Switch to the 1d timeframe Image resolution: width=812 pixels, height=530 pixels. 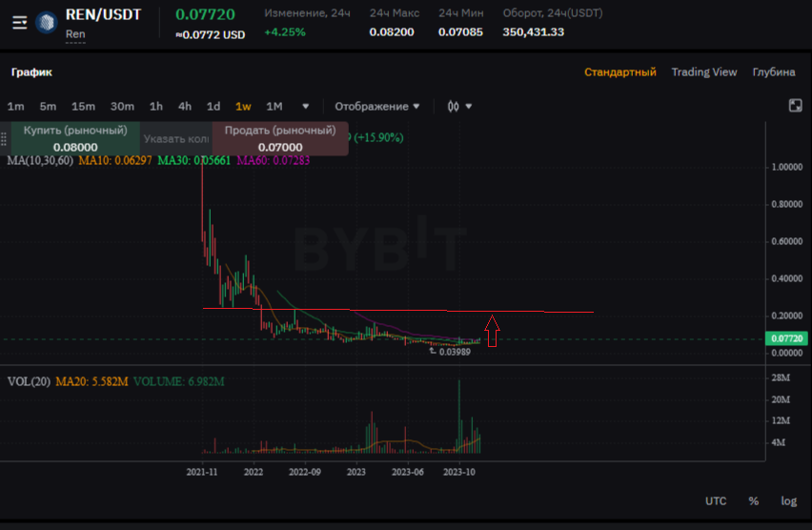click(213, 106)
